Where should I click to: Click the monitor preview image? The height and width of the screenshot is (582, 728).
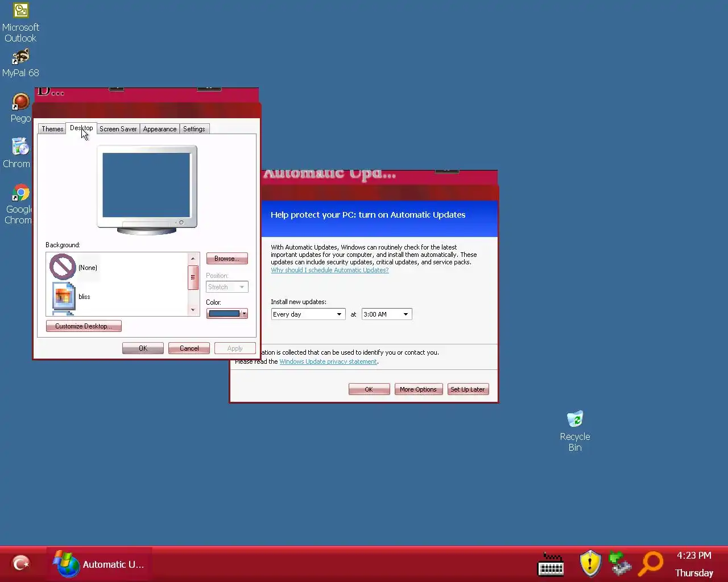coord(147,190)
